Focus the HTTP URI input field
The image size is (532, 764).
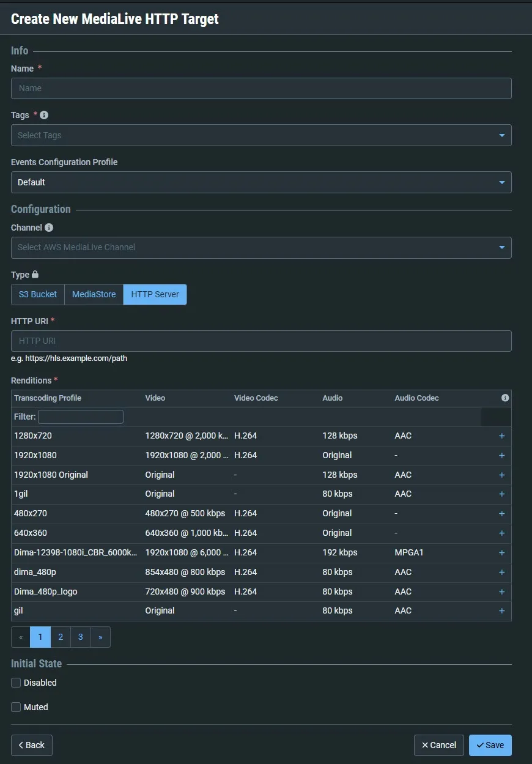point(261,341)
